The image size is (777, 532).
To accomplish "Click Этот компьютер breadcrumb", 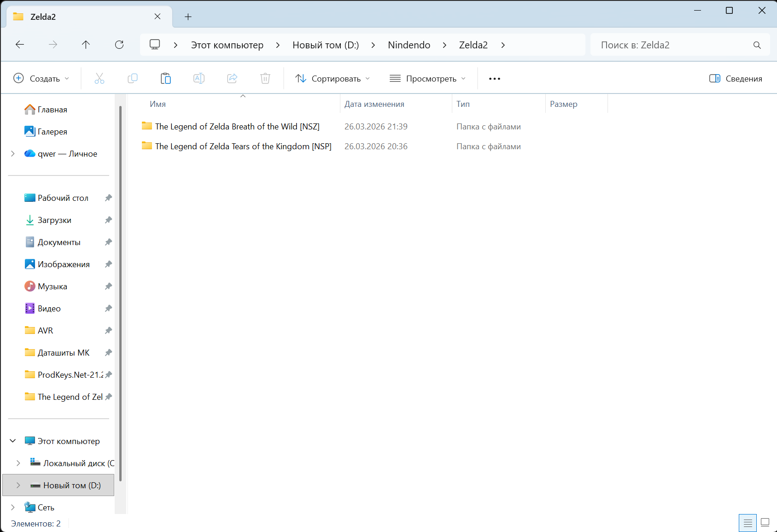I will click(227, 45).
